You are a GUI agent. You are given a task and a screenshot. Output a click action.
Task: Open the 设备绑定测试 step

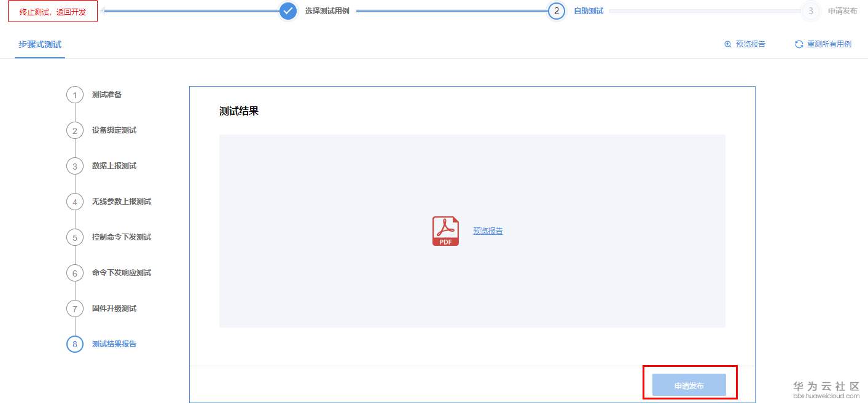[x=114, y=130]
